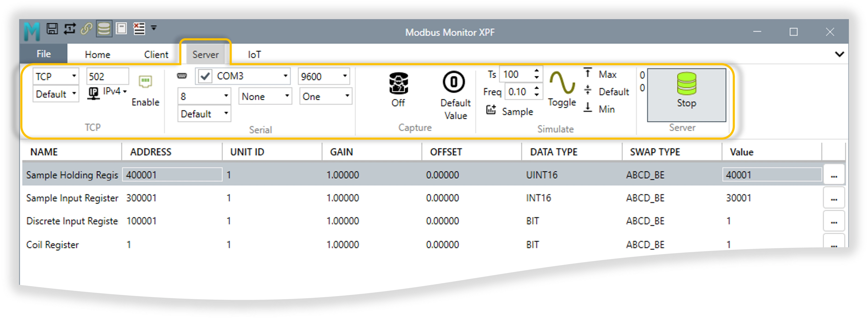Image resolution: width=868 pixels, height=319 pixels.
Task: Click the document page icon in title bar
Action: coord(121,29)
